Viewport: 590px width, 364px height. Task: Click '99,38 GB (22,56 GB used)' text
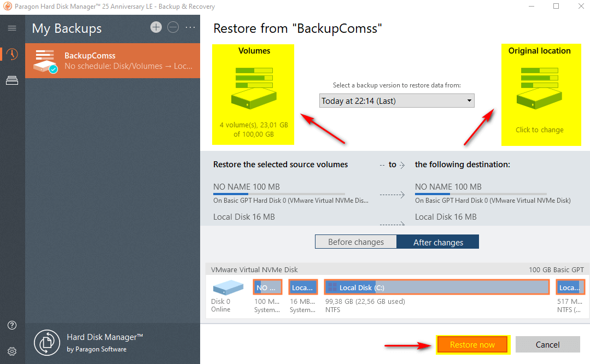click(365, 301)
